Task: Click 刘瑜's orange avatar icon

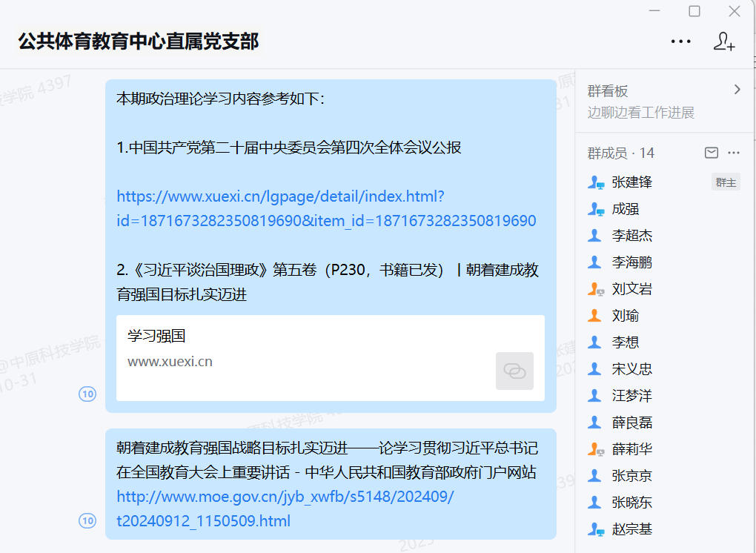Action: 594,316
